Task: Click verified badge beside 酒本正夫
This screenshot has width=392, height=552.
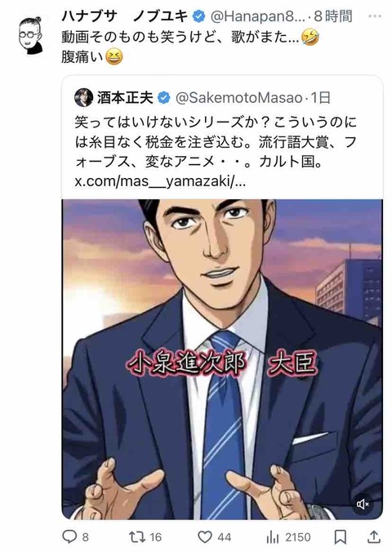Action: click(163, 98)
